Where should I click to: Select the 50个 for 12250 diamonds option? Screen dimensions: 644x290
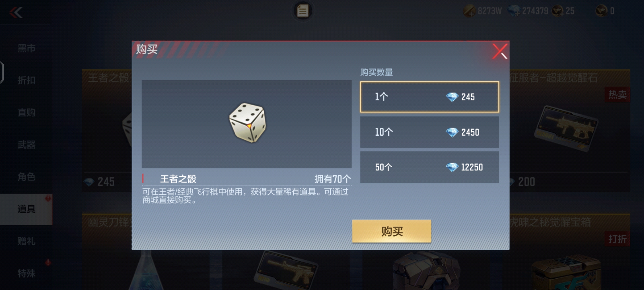point(429,167)
